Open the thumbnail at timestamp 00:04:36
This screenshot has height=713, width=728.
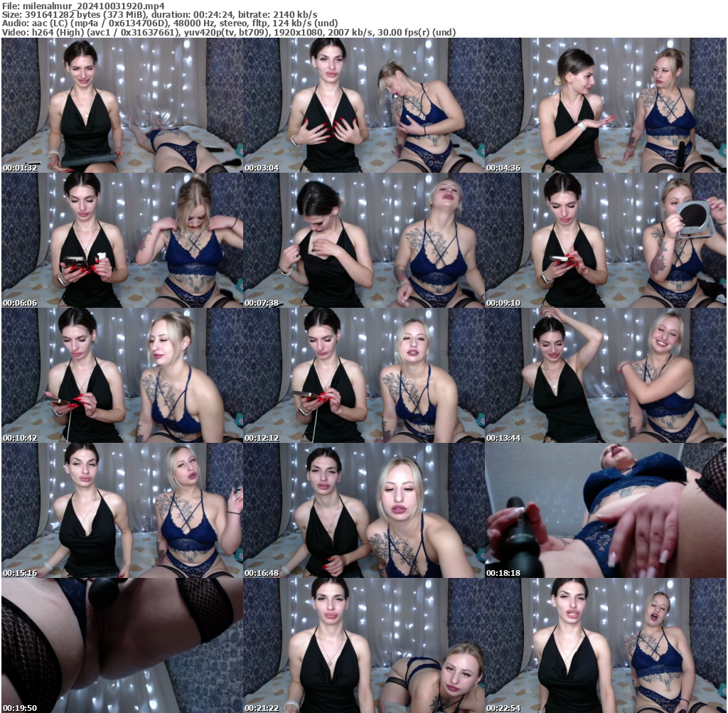click(604, 107)
